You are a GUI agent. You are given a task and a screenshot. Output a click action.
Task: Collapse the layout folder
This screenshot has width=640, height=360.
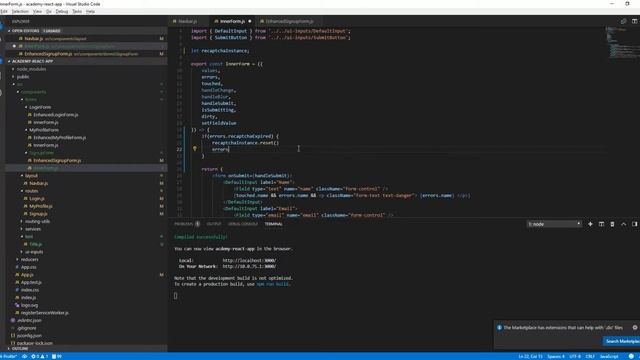(31, 176)
